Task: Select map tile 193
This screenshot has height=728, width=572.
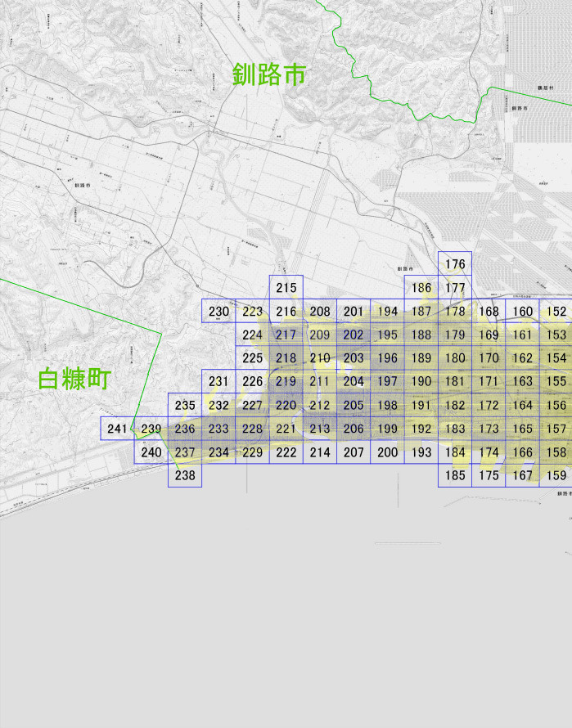Action: [421, 452]
